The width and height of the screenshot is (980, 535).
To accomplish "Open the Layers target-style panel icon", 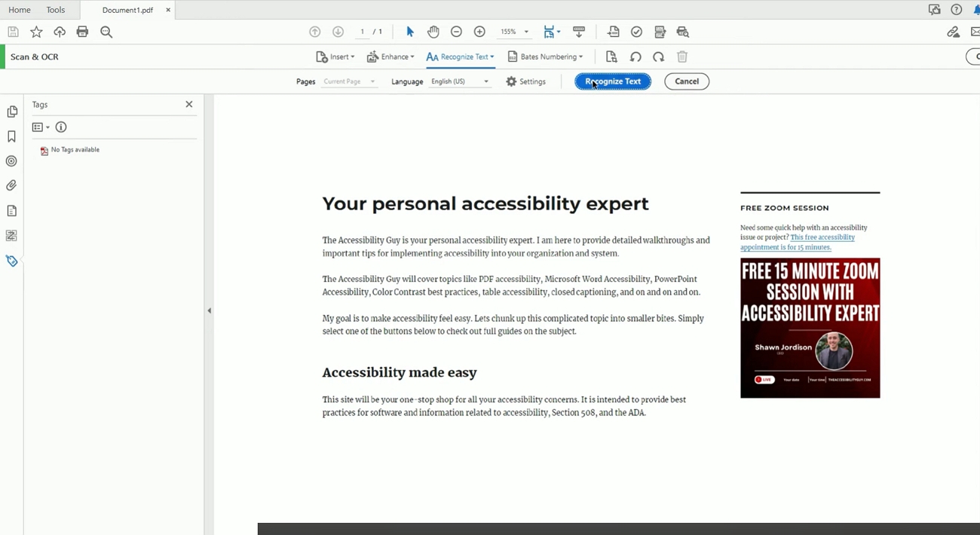I will pos(12,161).
